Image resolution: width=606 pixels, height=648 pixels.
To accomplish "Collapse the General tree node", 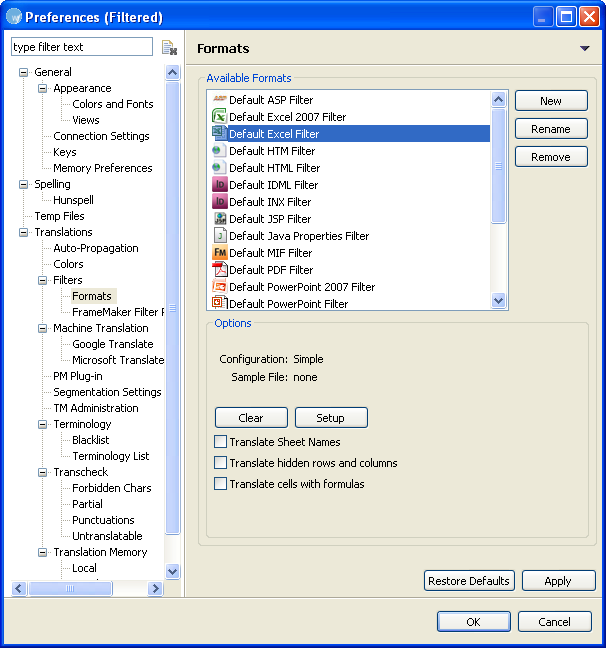I will tap(24, 72).
